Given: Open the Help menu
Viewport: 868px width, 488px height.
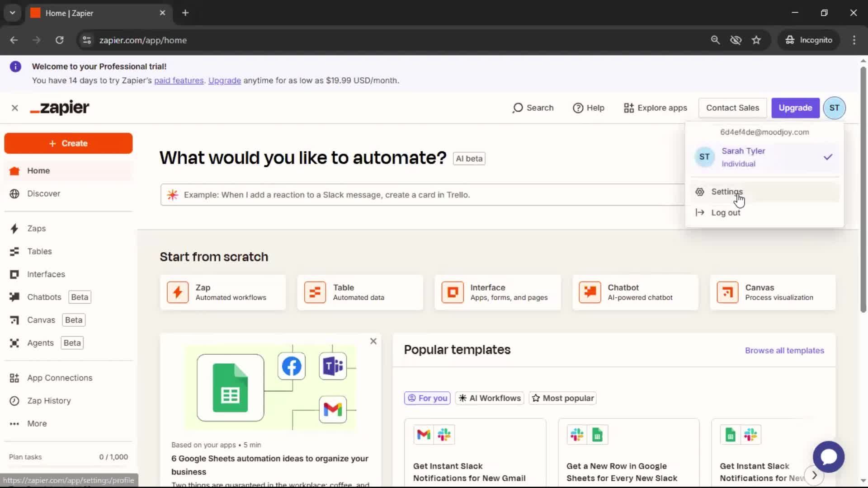Looking at the screenshot, I should click(x=589, y=108).
